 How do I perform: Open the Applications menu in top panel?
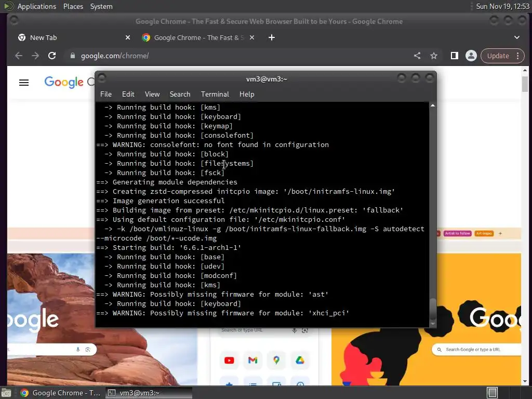point(37,6)
